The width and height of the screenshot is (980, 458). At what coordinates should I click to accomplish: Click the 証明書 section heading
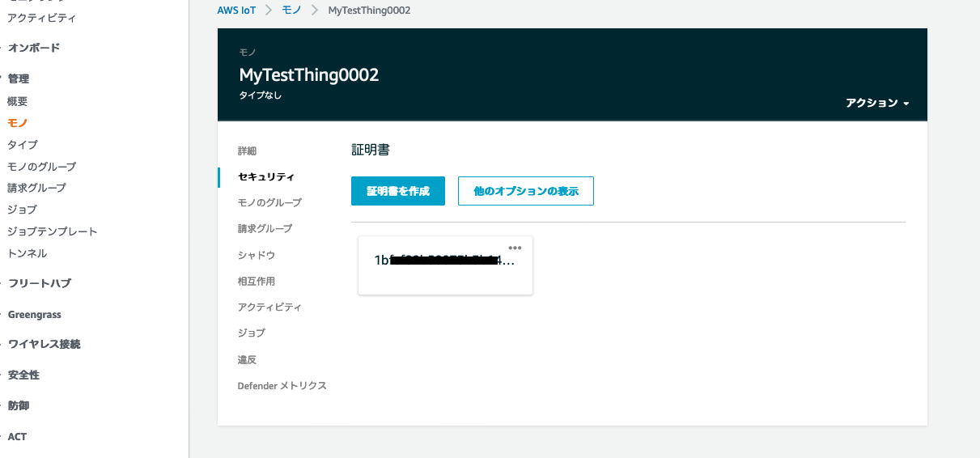coord(371,151)
